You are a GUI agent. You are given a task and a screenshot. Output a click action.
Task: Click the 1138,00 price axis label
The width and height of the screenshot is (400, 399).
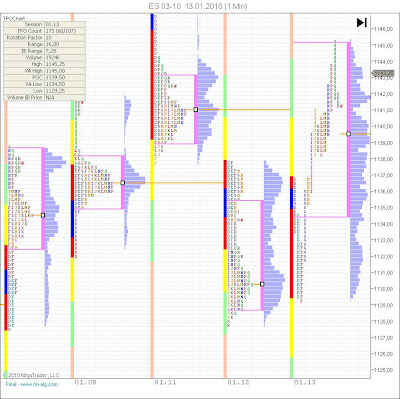pos(383,159)
